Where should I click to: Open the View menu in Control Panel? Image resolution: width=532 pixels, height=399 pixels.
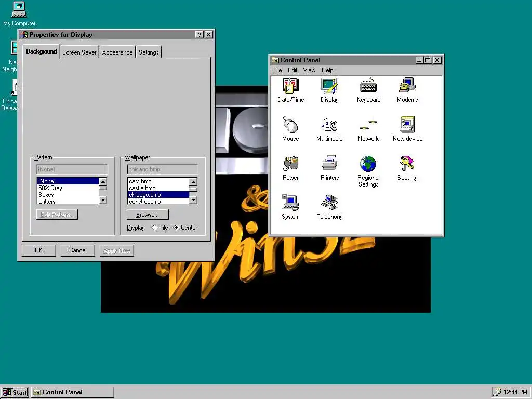(x=309, y=70)
